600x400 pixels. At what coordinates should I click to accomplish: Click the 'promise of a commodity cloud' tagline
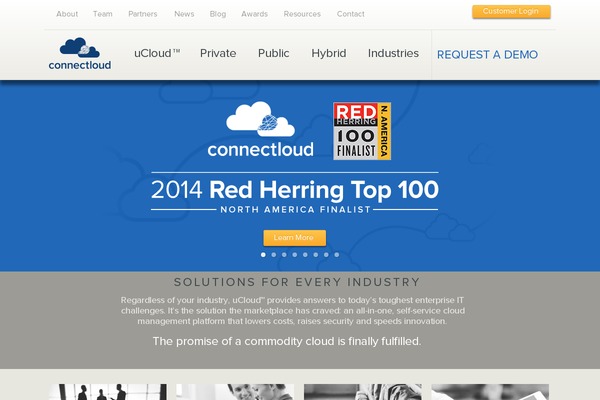click(287, 341)
